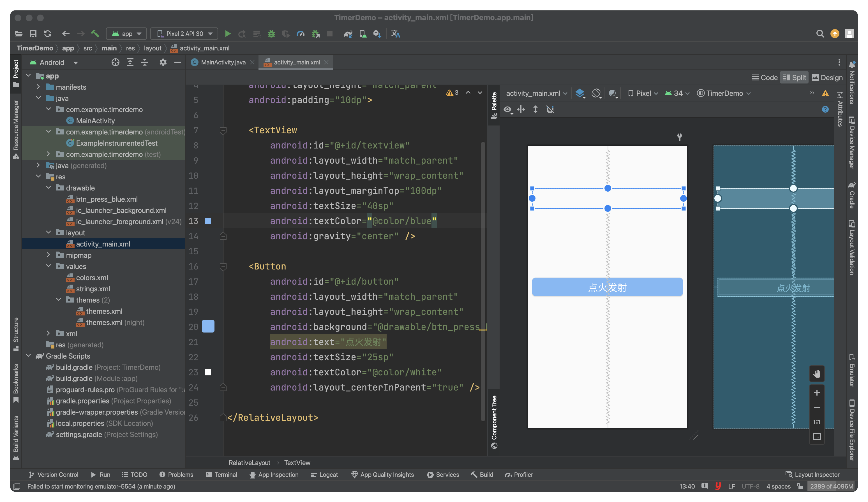Toggle view options eye icon in designer
The image size is (868, 502).
point(508,110)
